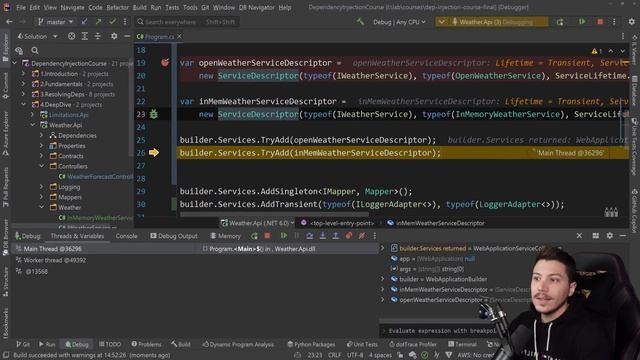
Task: Click the back navigation arrow
Action: pos(9,22)
